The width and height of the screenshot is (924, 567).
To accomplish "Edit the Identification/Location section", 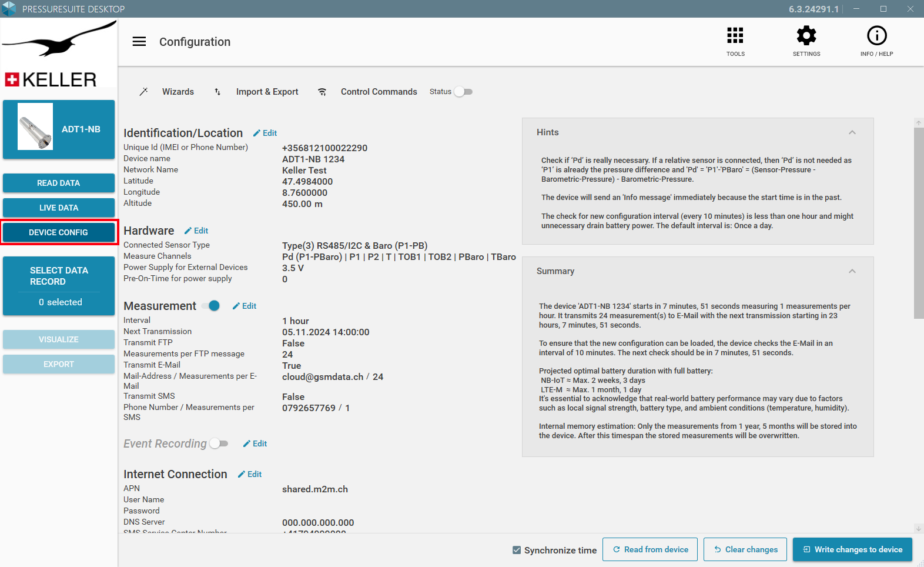I will tap(265, 133).
